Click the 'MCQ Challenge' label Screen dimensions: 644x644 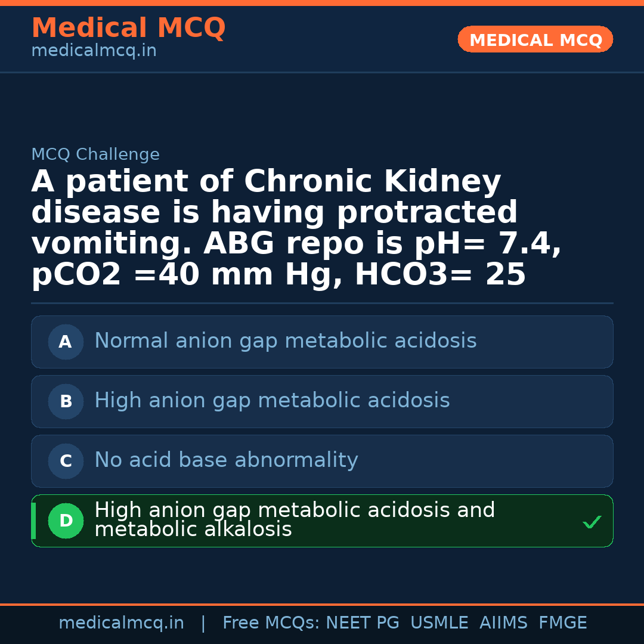(95, 155)
